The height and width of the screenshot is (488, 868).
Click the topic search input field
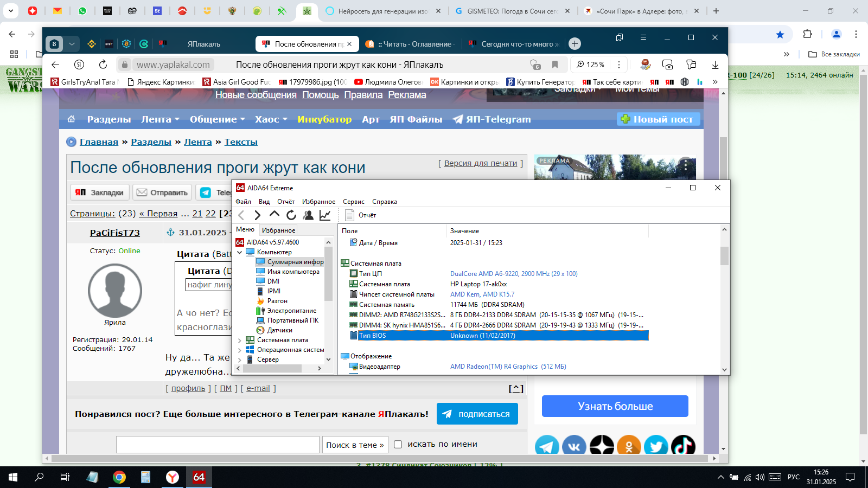pos(218,445)
